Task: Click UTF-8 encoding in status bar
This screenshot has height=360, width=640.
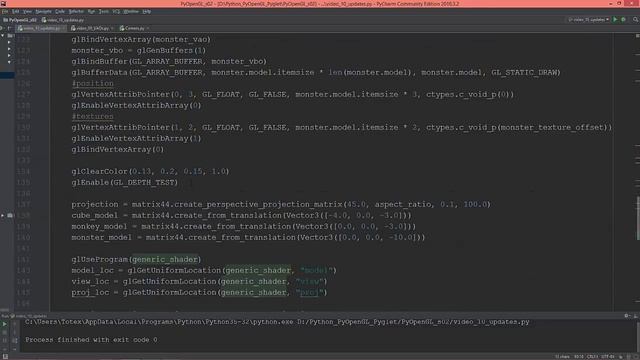Action: 608,357
